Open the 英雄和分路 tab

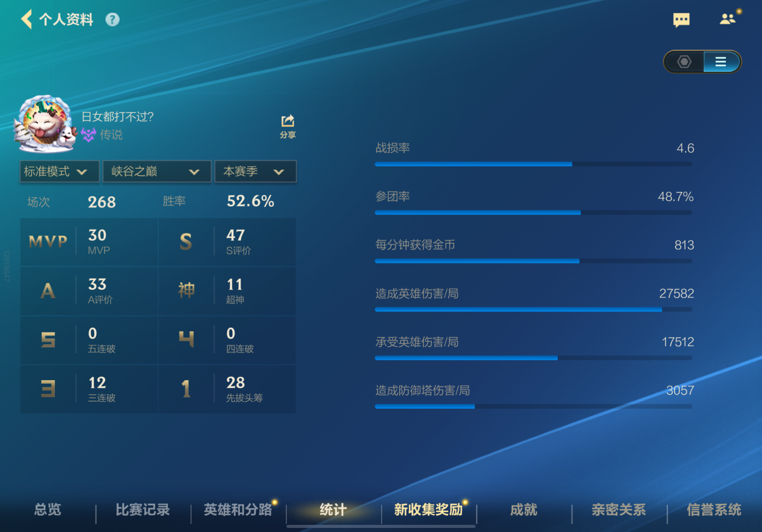click(x=238, y=510)
